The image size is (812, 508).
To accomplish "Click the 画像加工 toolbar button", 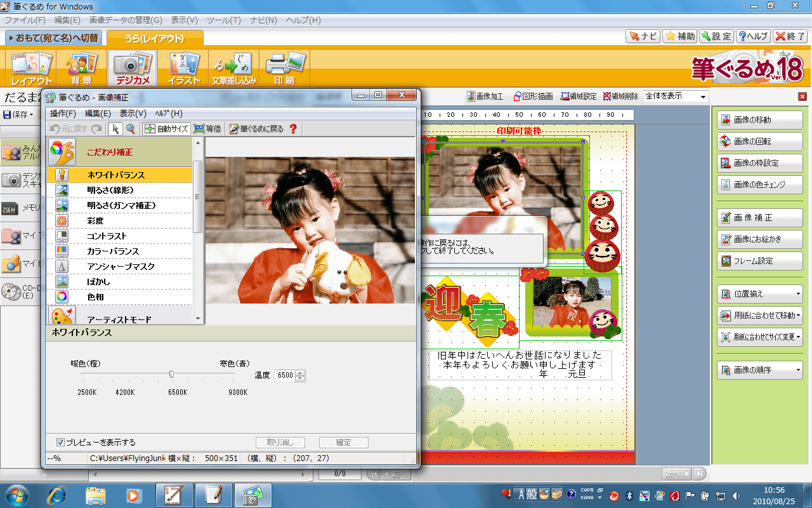I will 485,97.
